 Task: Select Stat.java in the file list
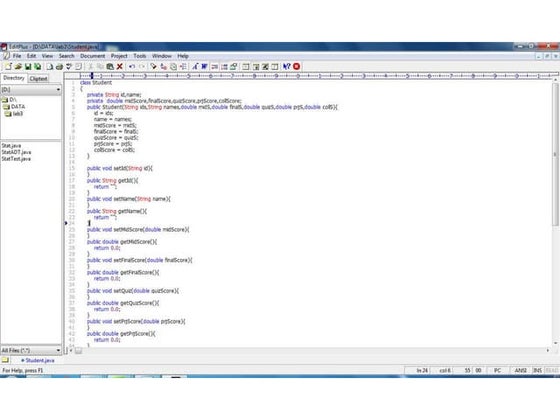[11, 145]
